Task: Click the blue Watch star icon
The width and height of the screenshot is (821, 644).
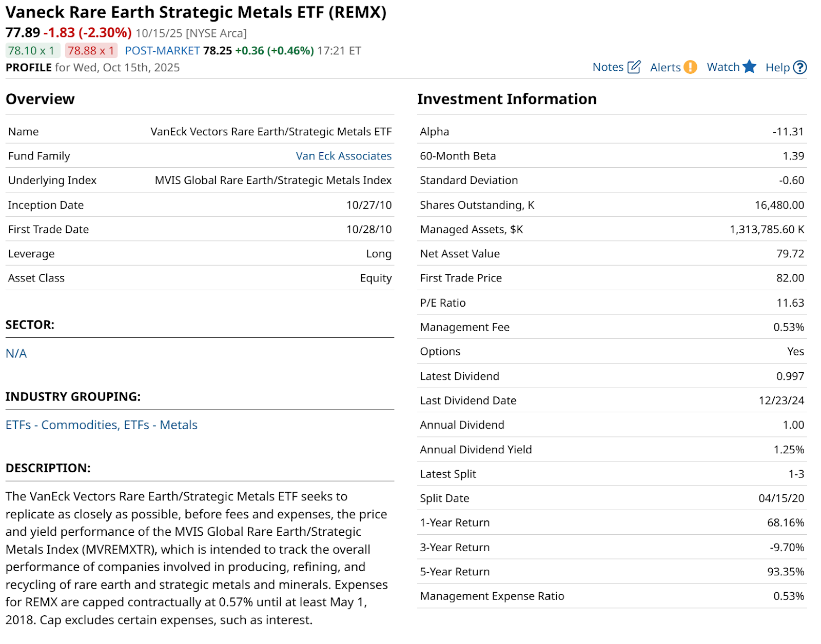Action: coord(749,67)
